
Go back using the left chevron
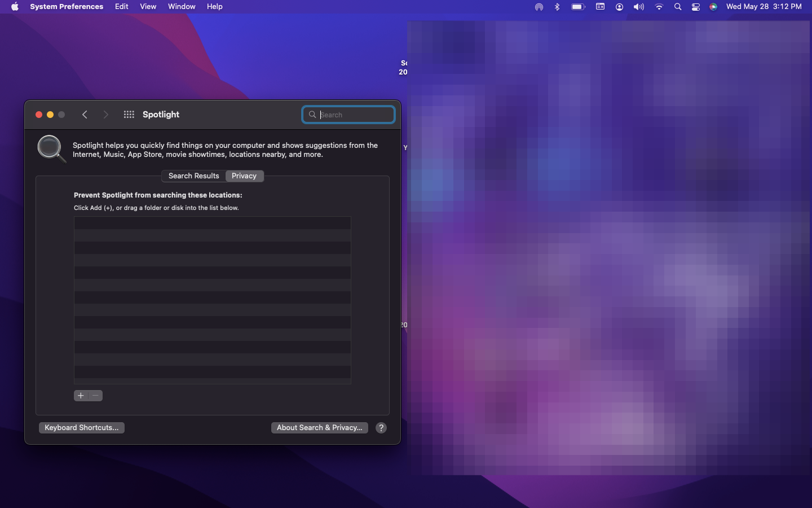tap(85, 115)
